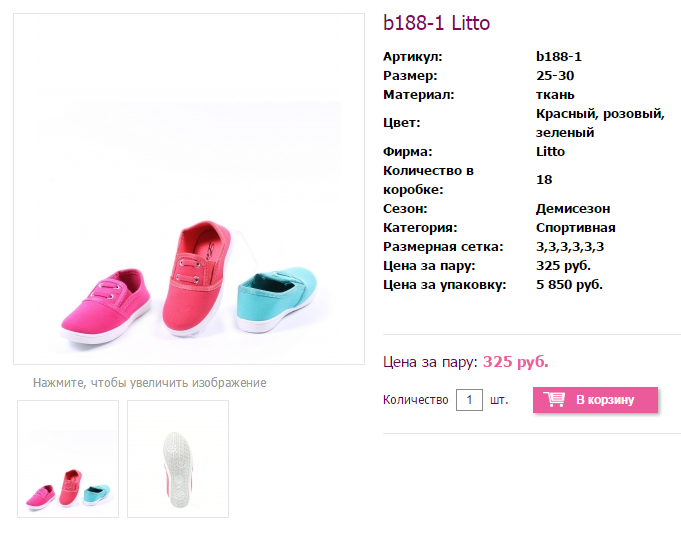This screenshot has width=681, height=535.
Task: Click the pack price "5 850 руб."
Action: tap(570, 285)
